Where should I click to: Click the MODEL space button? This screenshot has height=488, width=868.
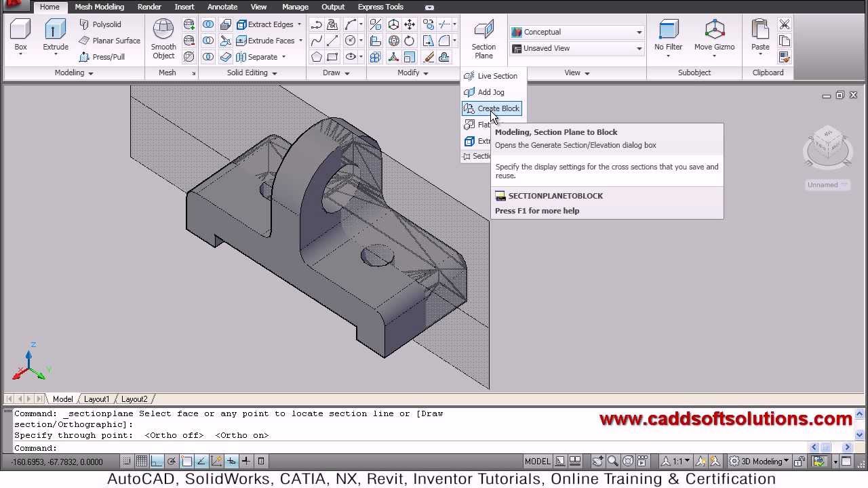tap(538, 462)
